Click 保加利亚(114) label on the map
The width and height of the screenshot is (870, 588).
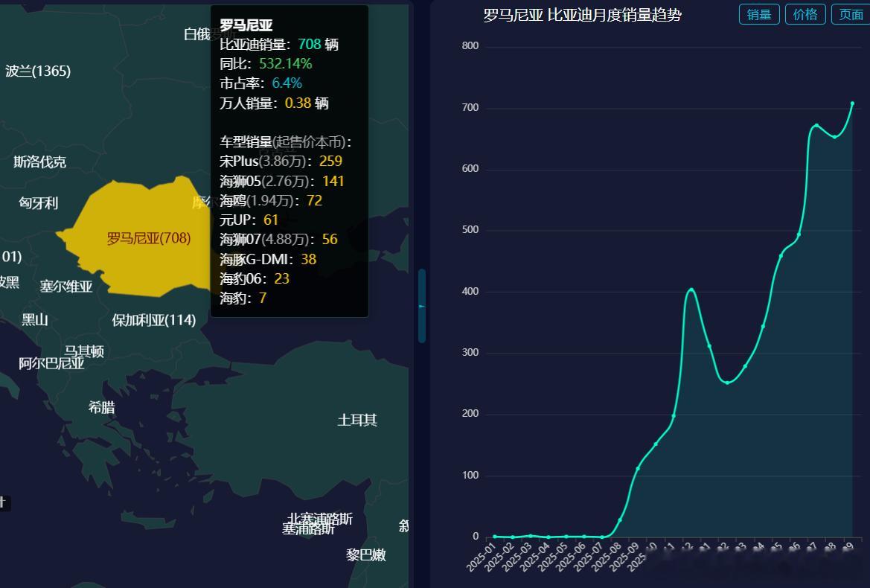pyautogui.click(x=154, y=320)
